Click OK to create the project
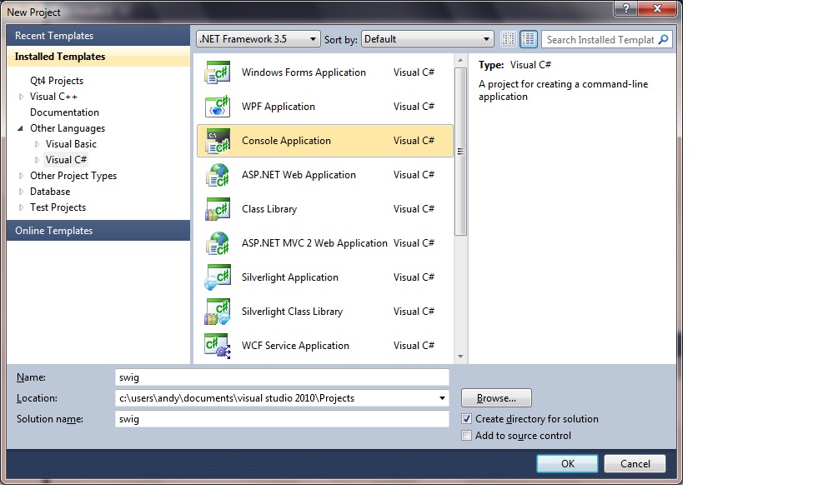833x504 pixels. [567, 464]
